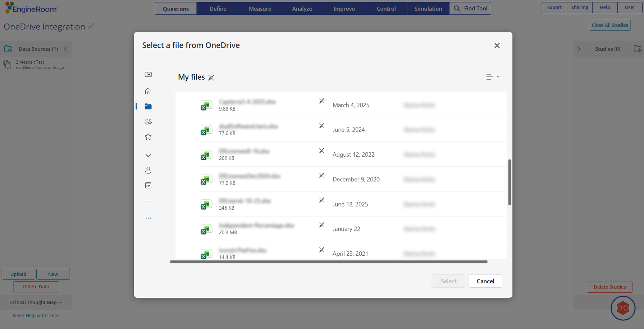Open the Simulation menu
This screenshot has height=329, width=644.
(428, 9)
